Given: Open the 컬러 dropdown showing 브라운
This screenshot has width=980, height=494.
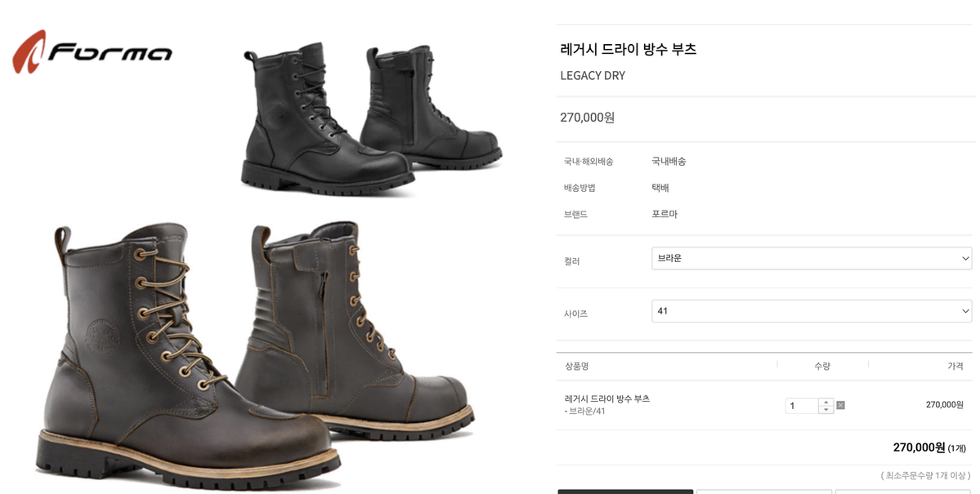Looking at the screenshot, I should (x=812, y=259).
